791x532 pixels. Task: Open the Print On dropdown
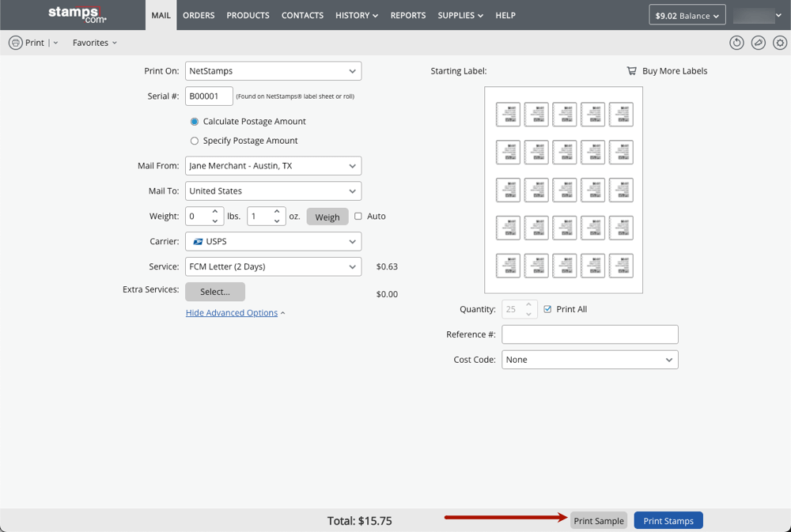[274, 71]
